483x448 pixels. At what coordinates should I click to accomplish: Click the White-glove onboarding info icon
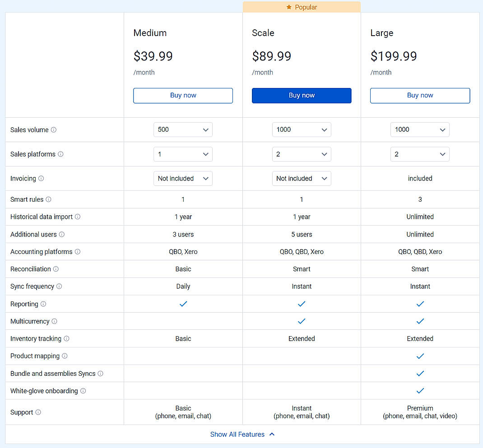[83, 391]
